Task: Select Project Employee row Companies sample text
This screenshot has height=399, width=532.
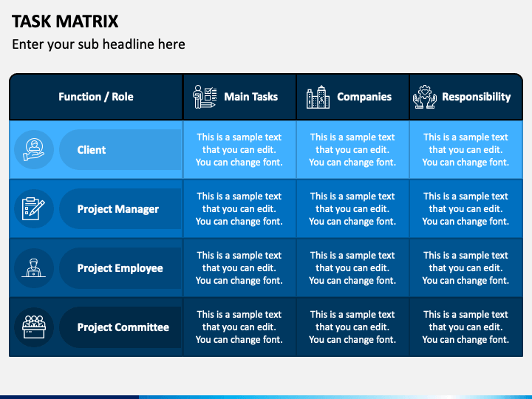Action: (x=352, y=267)
